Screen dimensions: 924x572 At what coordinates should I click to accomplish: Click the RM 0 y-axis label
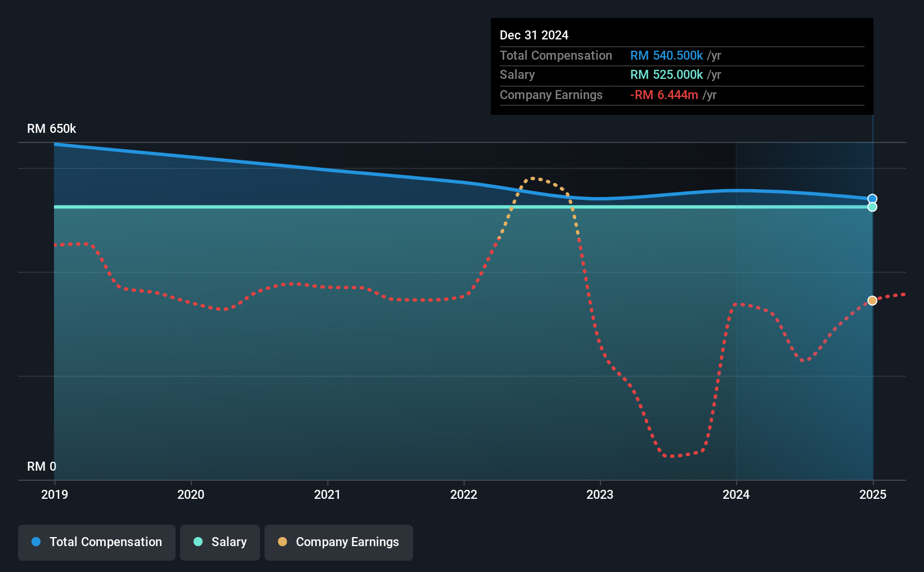click(42, 467)
